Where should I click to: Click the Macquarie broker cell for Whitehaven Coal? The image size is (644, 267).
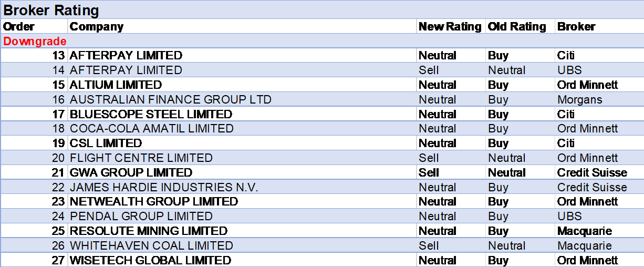585,246
